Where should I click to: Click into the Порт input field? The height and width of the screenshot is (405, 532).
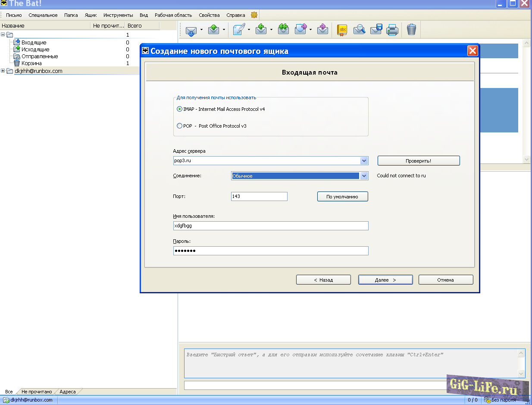(x=259, y=197)
